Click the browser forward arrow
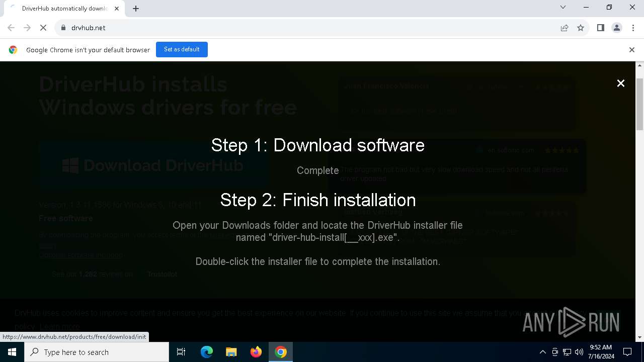This screenshot has width=644, height=362. [x=27, y=28]
